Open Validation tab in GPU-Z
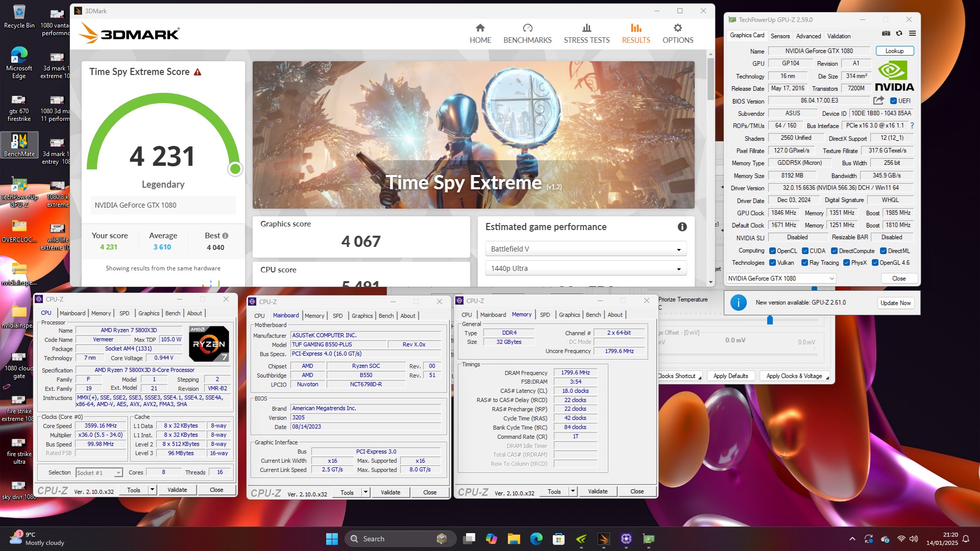Viewport: 980px width, 551px height. pyautogui.click(x=839, y=36)
